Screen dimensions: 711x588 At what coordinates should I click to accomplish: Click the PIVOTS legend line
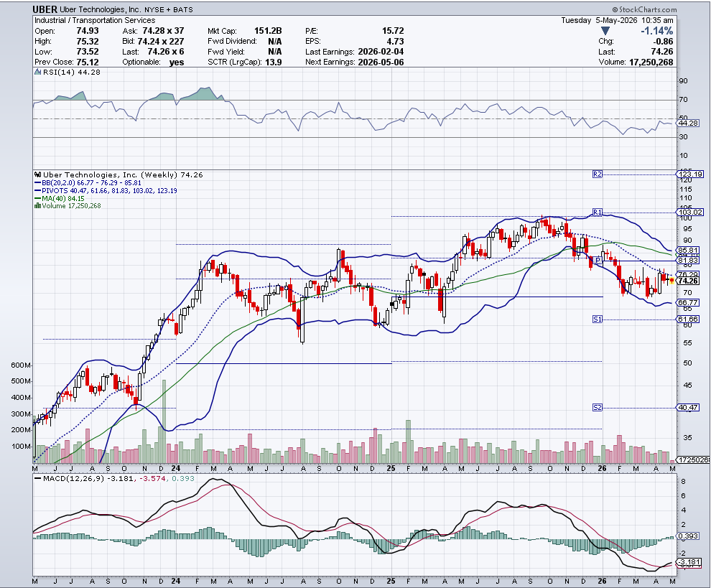[106, 191]
